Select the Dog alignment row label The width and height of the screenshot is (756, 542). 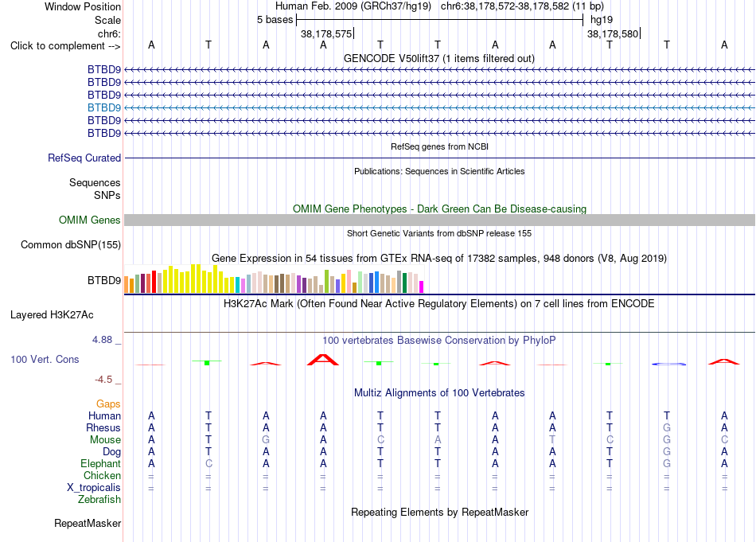click(111, 452)
